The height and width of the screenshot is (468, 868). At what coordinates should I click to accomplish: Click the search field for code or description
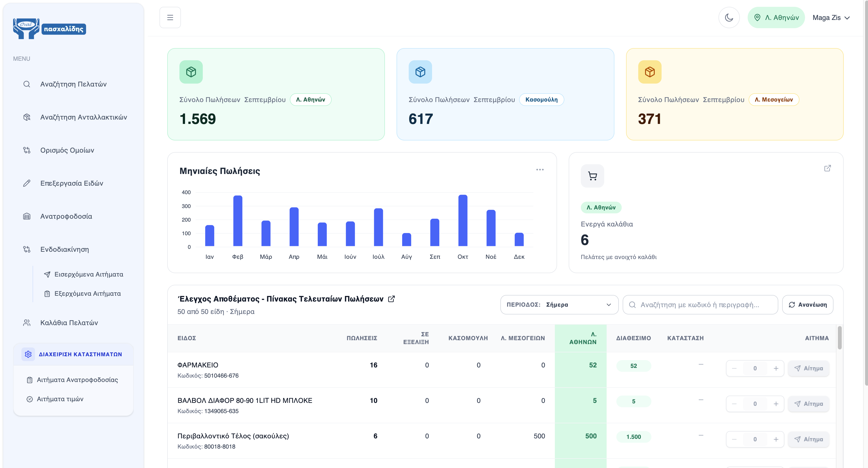700,305
